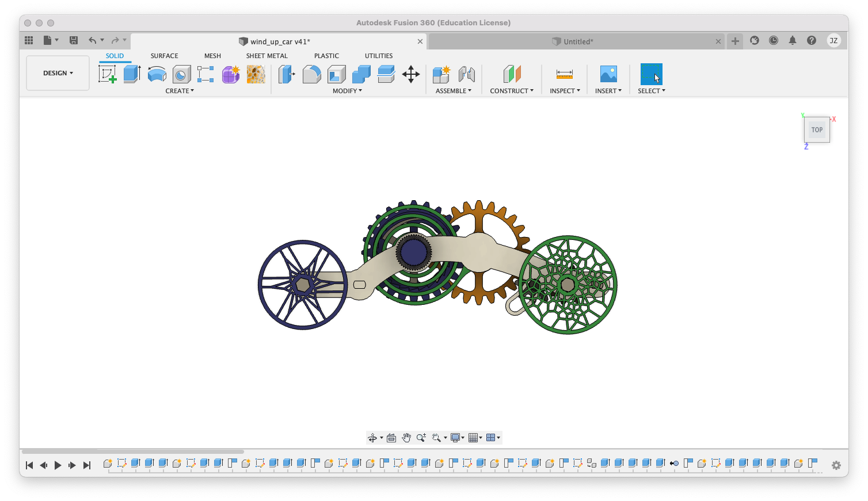Viewport: 868px width, 501px height.
Task: Open the DESIGN workspace dropdown
Action: pos(58,73)
